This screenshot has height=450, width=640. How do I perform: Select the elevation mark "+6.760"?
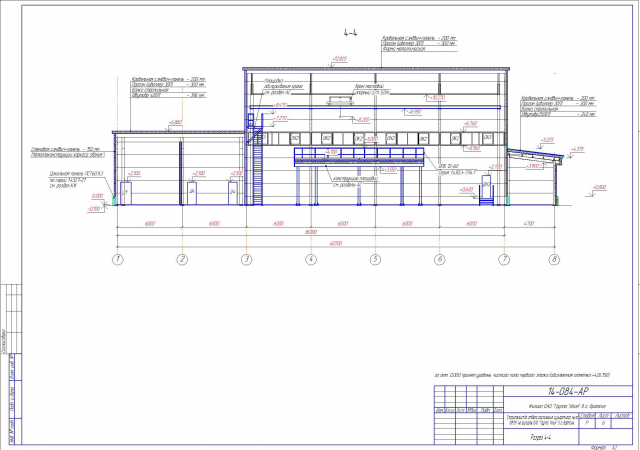tap(470, 123)
